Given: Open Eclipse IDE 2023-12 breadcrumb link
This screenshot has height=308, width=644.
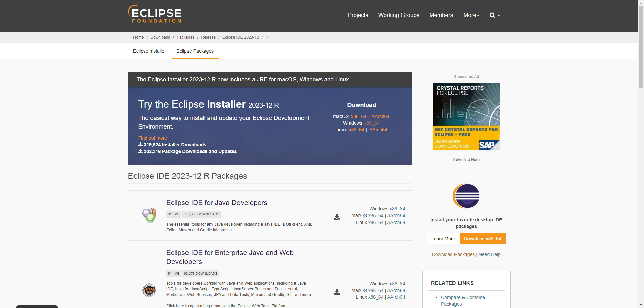Looking at the screenshot, I should coord(240,37).
